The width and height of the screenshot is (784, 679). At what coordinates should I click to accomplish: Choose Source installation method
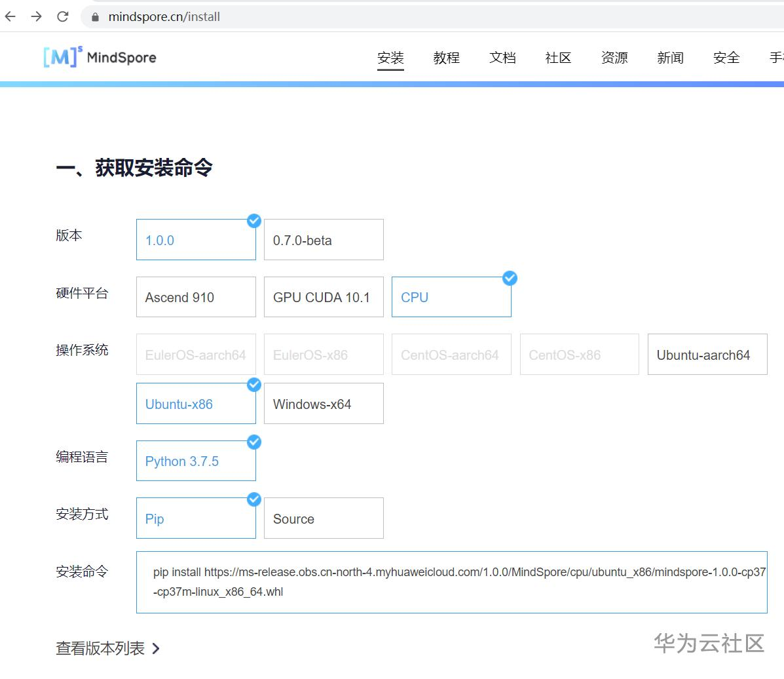coord(324,518)
